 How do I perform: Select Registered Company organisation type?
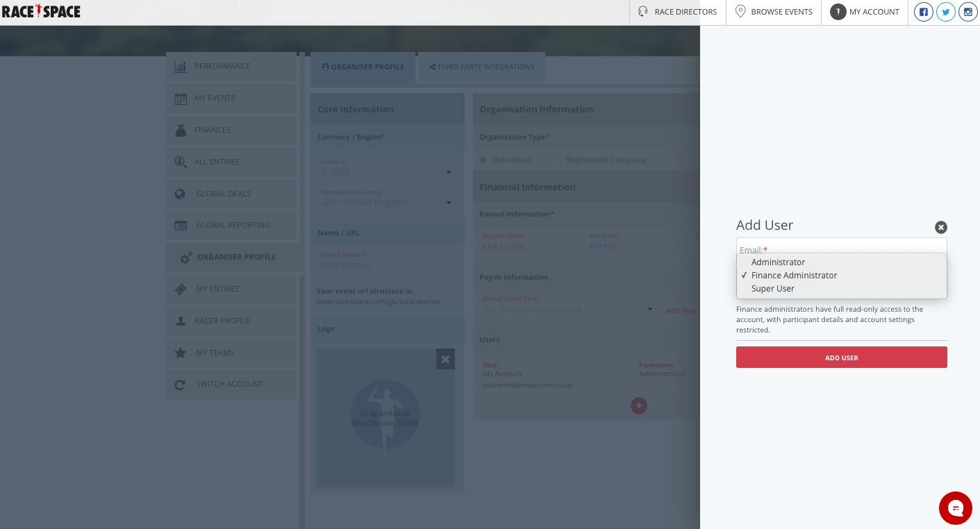click(x=556, y=159)
